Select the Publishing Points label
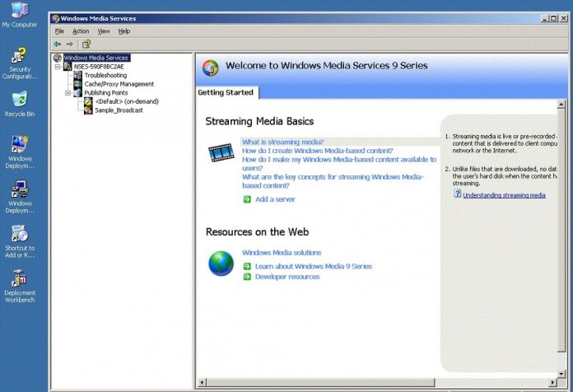This screenshot has width=573, height=392. 106,93
